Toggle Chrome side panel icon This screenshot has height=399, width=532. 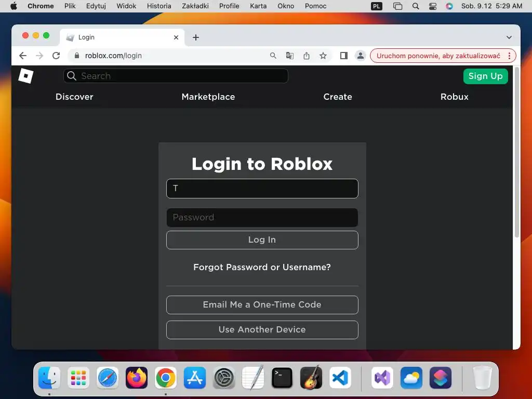click(344, 56)
